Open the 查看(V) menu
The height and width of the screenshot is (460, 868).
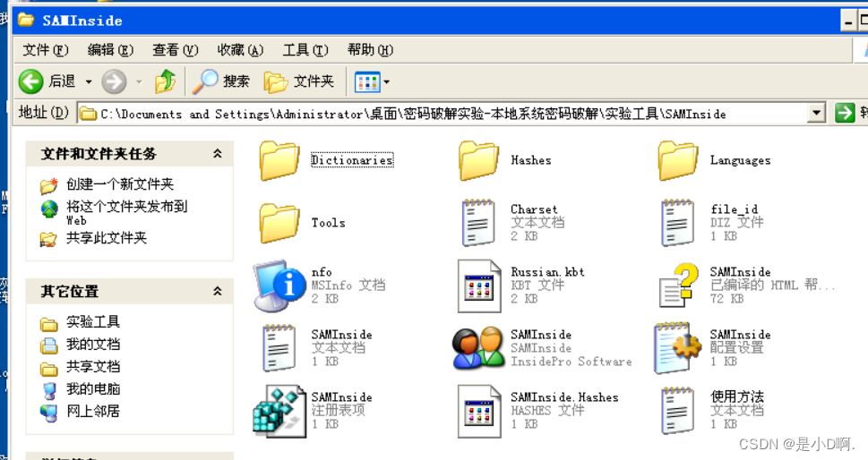175,50
